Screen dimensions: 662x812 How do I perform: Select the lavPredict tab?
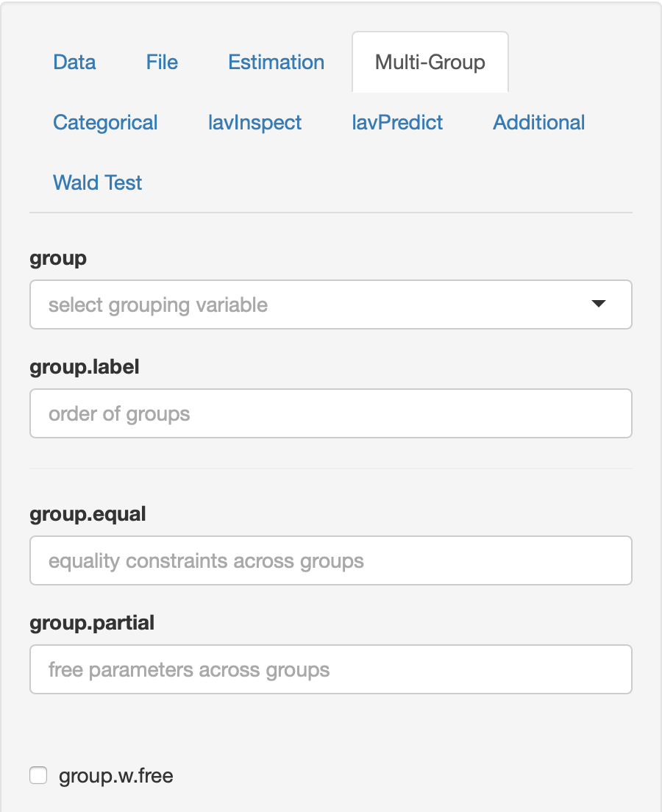click(398, 123)
